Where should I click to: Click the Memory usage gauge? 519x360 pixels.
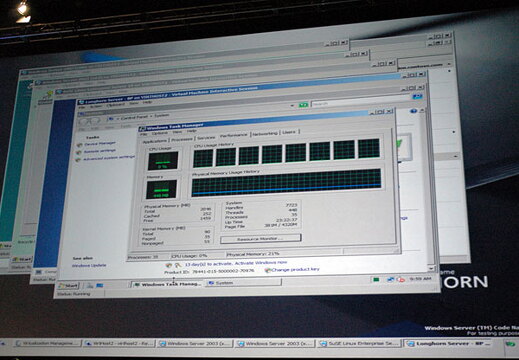pos(161,189)
